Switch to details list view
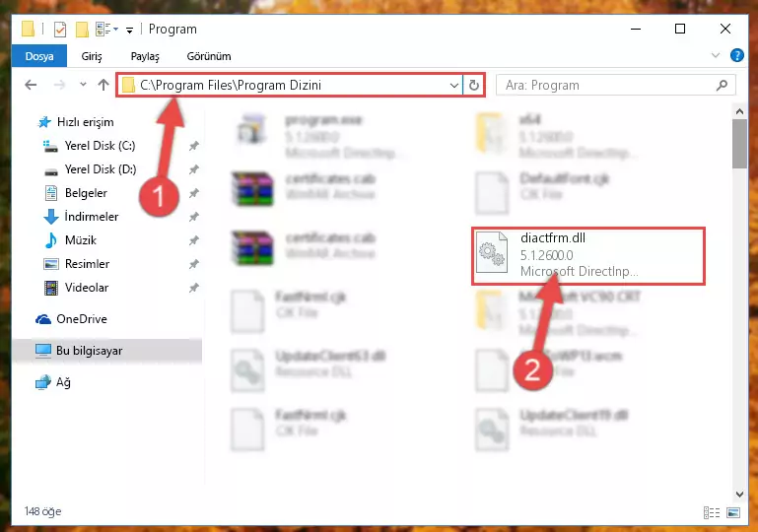This screenshot has height=532, width=758. pyautogui.click(x=711, y=512)
